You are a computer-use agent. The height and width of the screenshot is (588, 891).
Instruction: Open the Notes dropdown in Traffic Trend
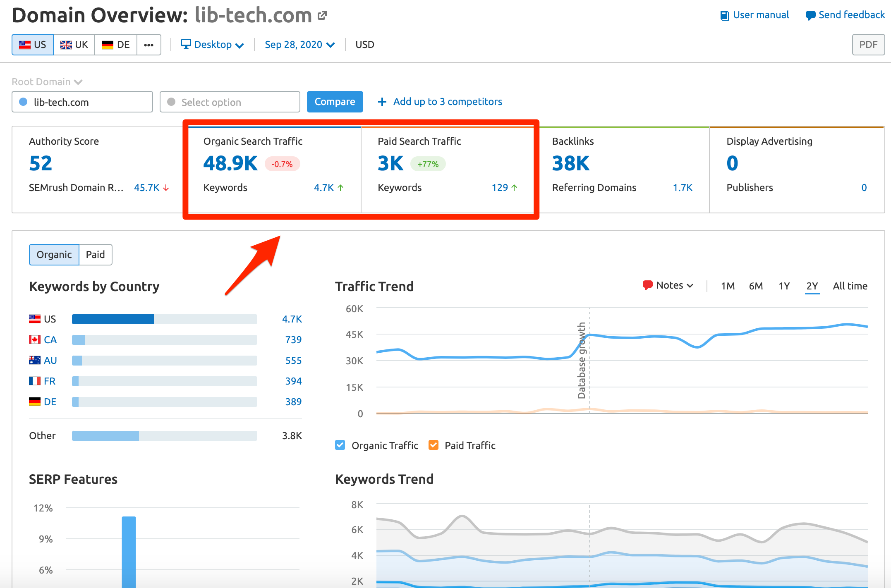[x=668, y=285]
